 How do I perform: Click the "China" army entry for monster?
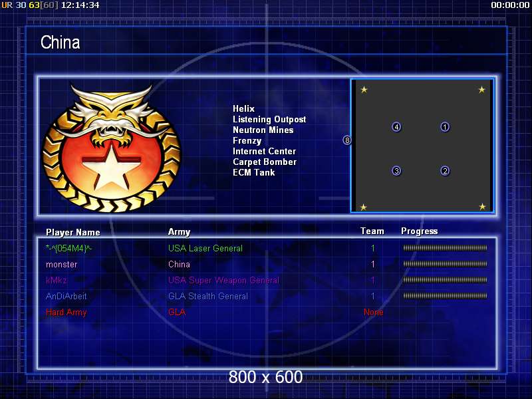click(x=179, y=264)
